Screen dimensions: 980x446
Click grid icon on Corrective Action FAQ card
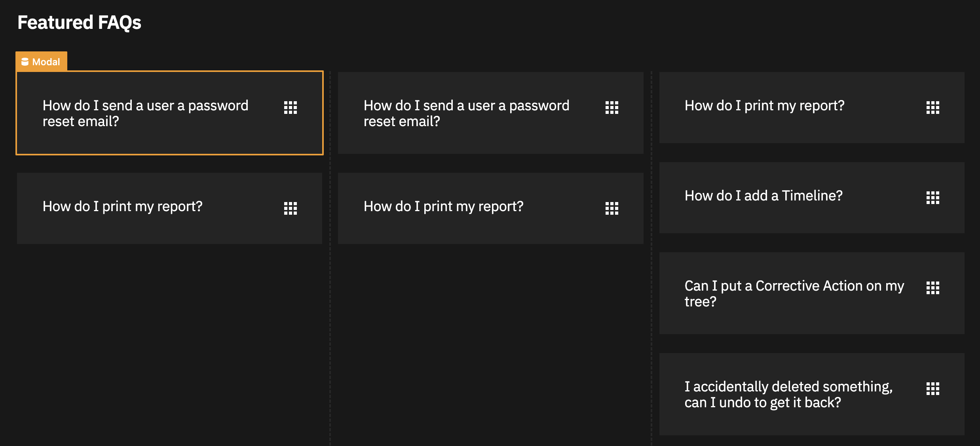933,287
